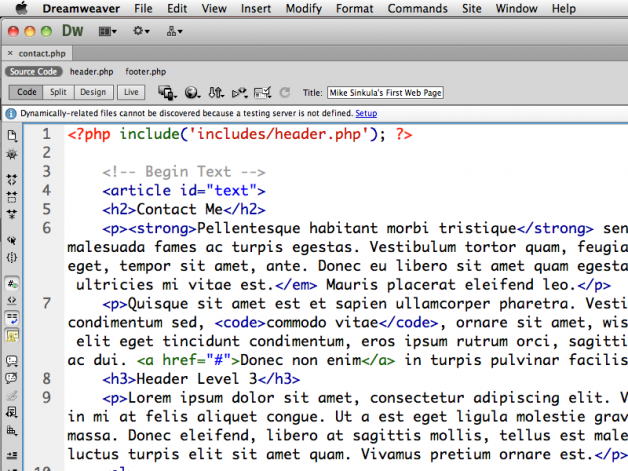Open the Multiscreen preview dropdown
The width and height of the screenshot is (628, 471).
167,93
